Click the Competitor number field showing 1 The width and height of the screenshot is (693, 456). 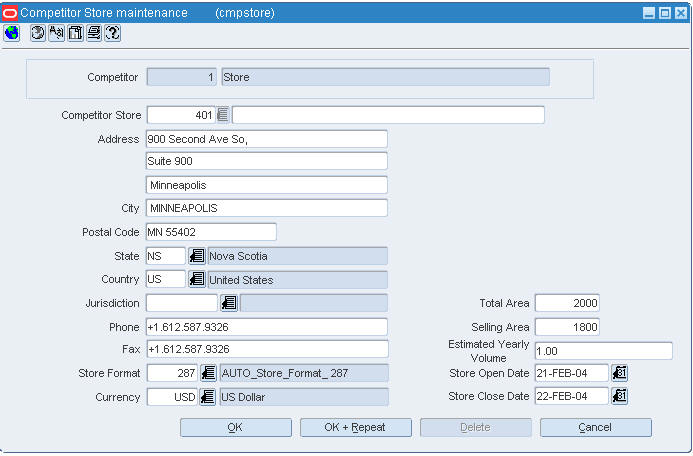coord(181,77)
